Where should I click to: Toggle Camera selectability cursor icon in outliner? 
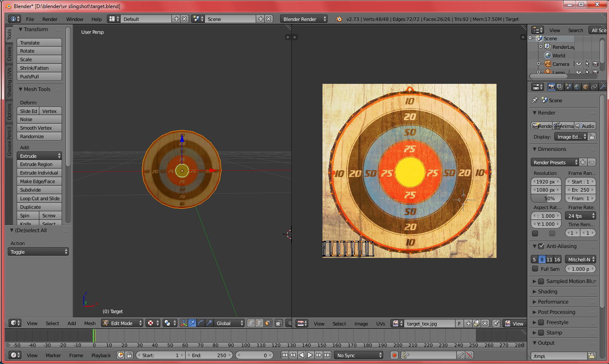(587, 64)
